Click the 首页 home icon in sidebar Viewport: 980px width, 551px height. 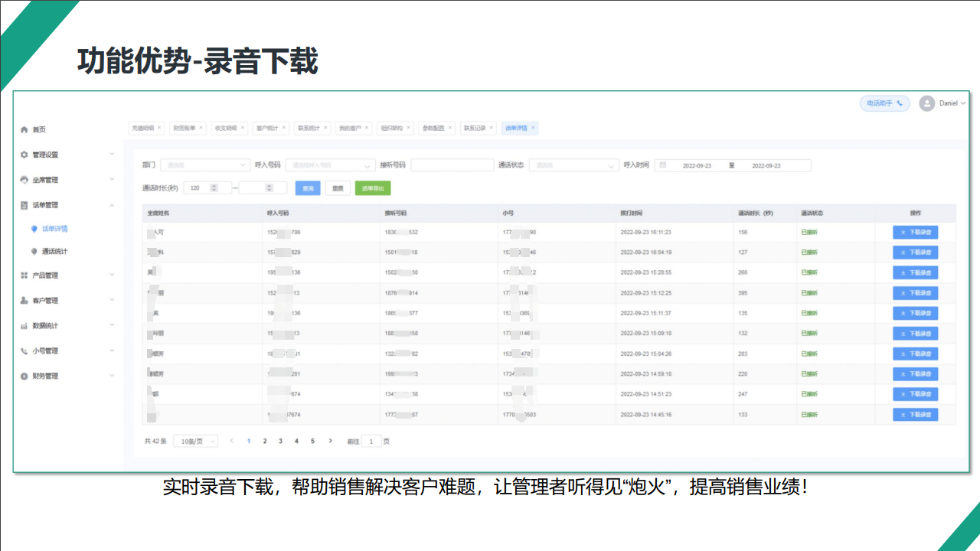tap(24, 130)
